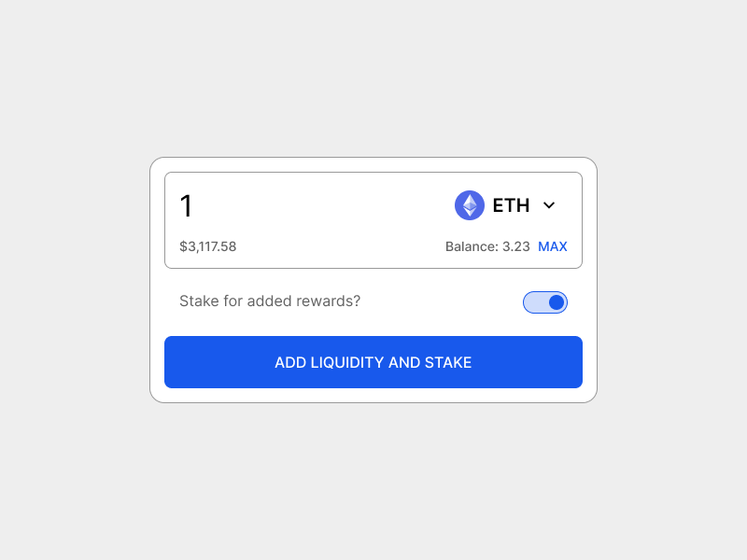Click the Ethereum icon in token selector
Image resolution: width=747 pixels, height=560 pixels.
coord(469,204)
